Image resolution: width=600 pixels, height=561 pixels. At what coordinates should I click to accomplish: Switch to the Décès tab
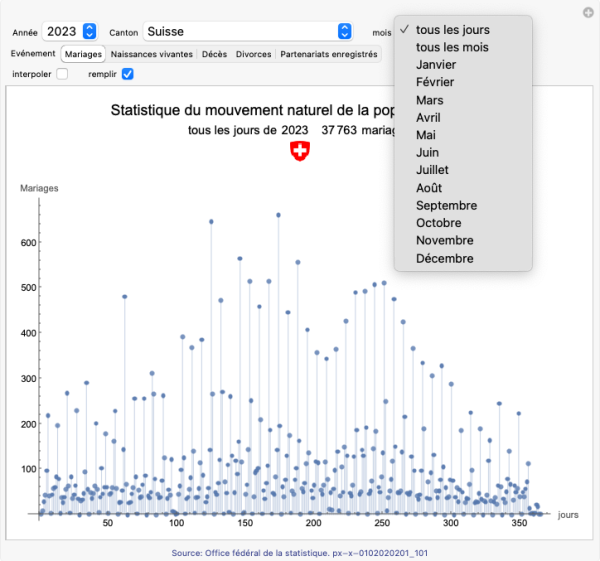click(x=214, y=54)
